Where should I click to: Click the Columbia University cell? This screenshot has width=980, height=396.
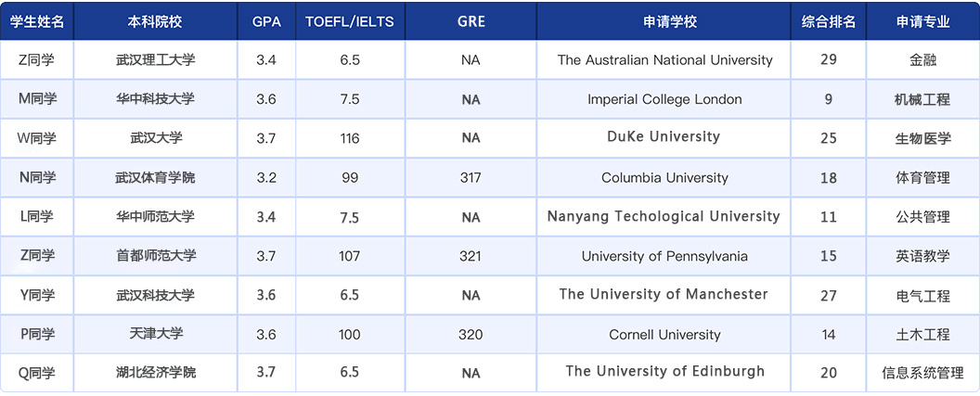click(x=664, y=178)
